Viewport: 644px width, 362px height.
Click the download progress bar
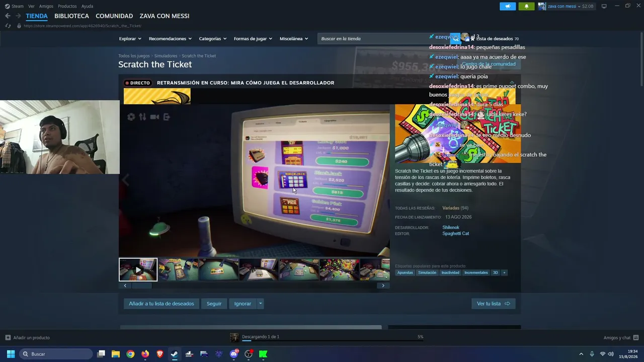coord(333,340)
